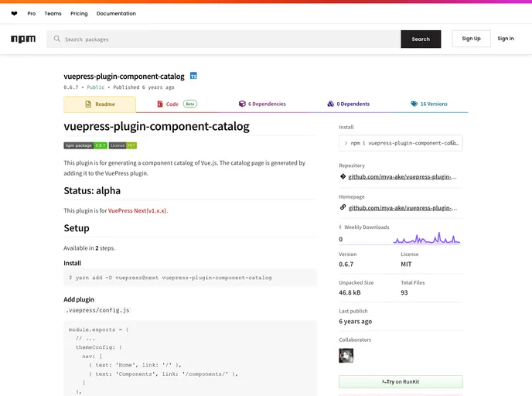
Task: Click the magnifying glass search icon
Action: (57, 39)
